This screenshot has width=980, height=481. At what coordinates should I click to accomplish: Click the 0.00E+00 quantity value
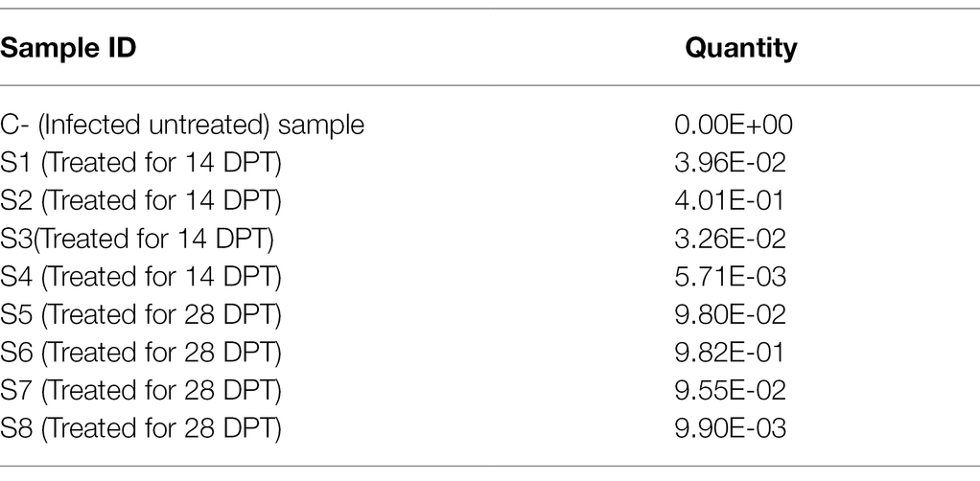click(x=734, y=126)
